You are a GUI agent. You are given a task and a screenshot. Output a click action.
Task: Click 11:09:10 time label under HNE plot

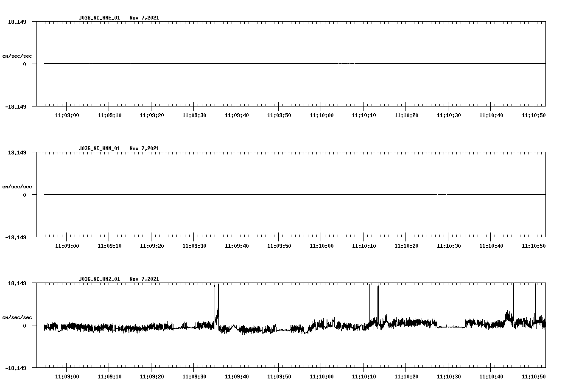[109, 115]
